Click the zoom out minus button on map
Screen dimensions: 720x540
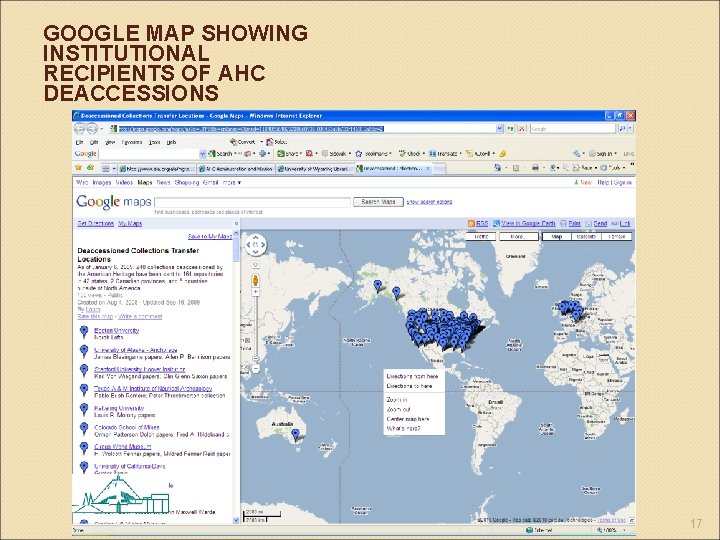(x=256, y=368)
